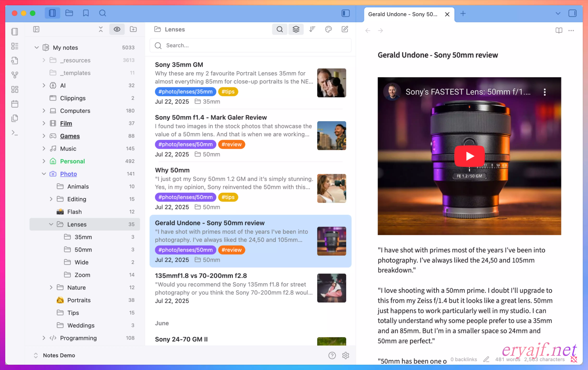This screenshot has height=370, width=588.
Task: Play the embedded YouTube video
Action: (x=469, y=156)
